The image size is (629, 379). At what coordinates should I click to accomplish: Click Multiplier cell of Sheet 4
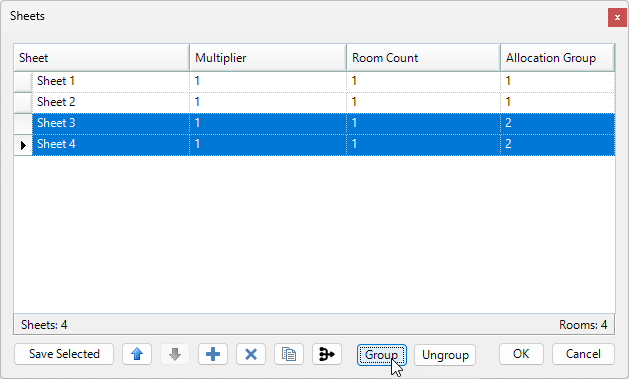point(268,144)
